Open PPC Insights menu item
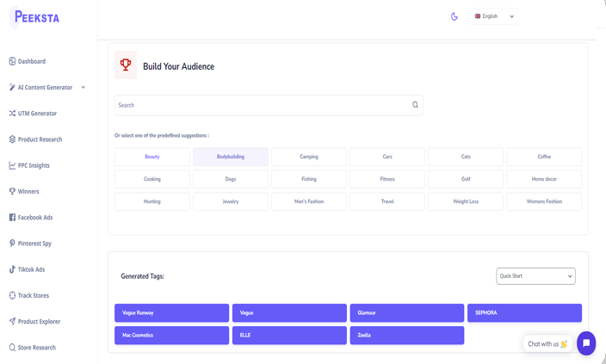This screenshot has height=364, width=606. coord(34,165)
